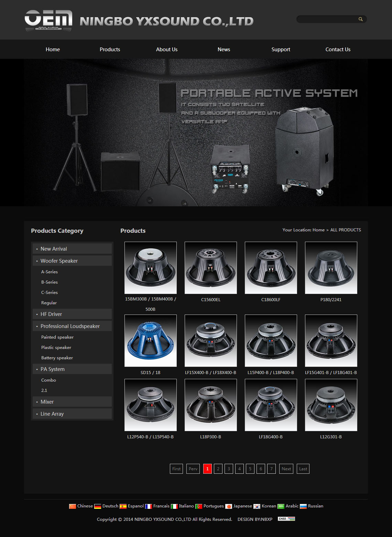The image size is (392, 537).
Task: Go to page 6 of products
Action: [x=261, y=469]
